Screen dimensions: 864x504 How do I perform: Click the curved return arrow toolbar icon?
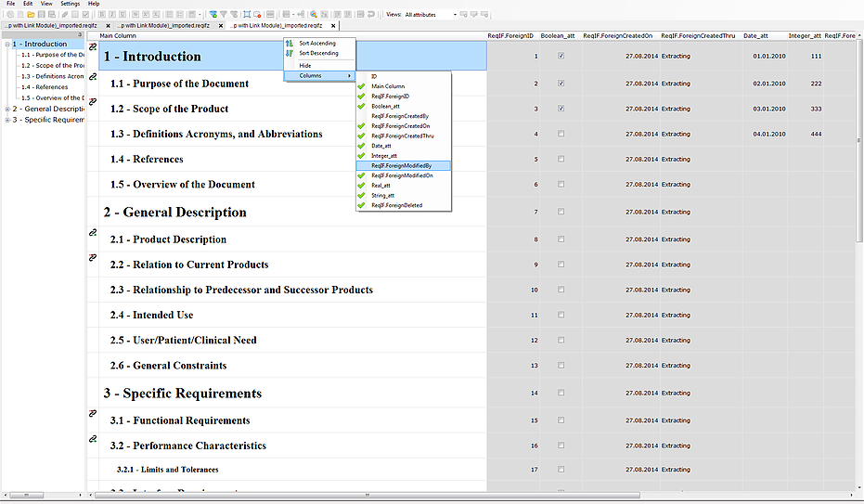(371, 14)
